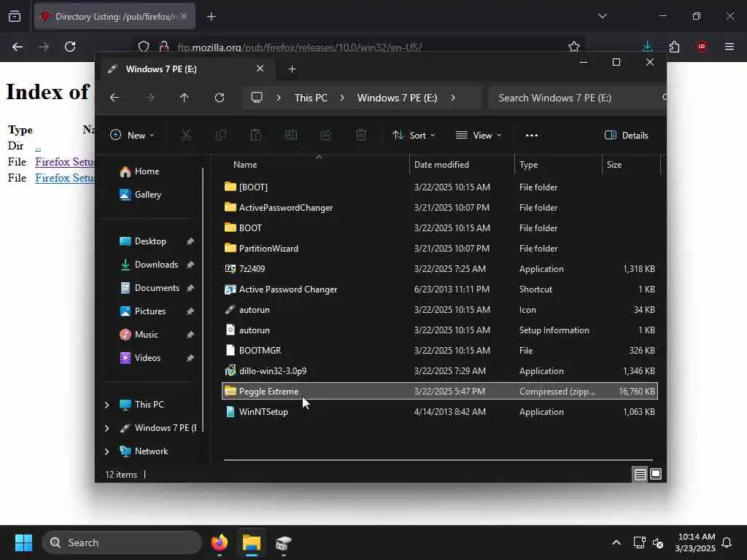Screen dimensions: 747x560
Task: Click the Rename icon in Explorer toolbar
Action: tap(290, 135)
